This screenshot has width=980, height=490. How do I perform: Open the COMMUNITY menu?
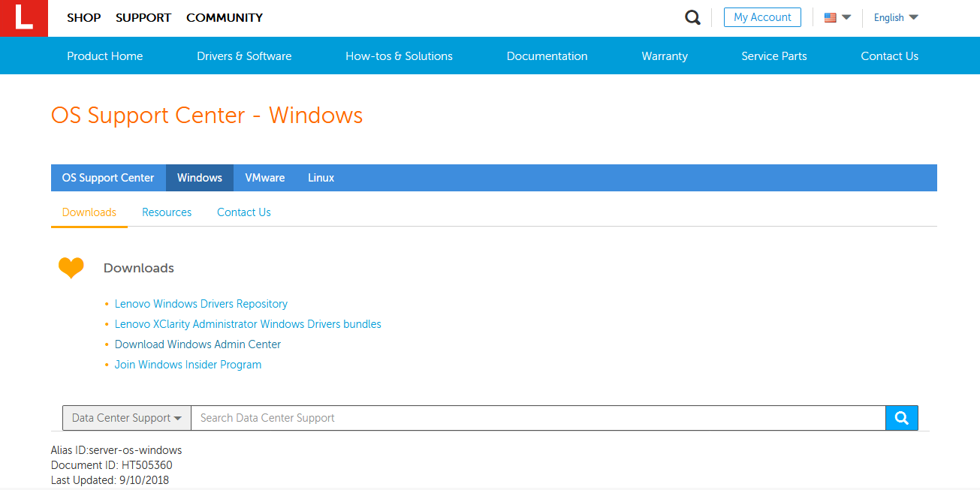pos(225,17)
